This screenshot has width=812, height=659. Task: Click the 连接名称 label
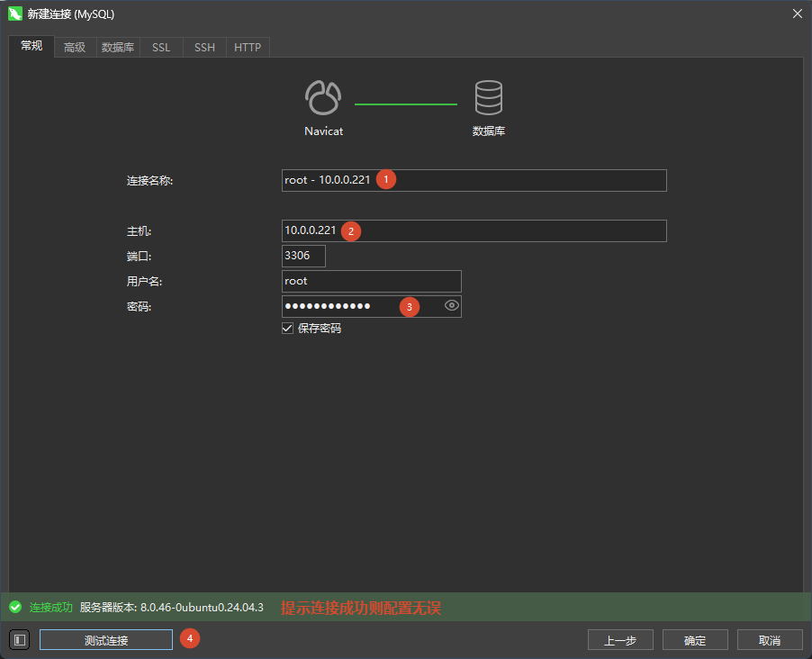pos(149,181)
